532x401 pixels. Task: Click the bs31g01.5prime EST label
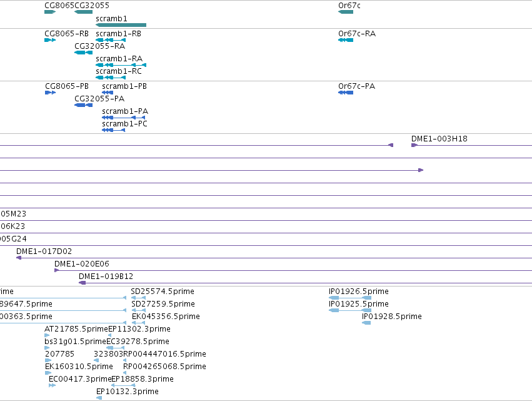pos(75,342)
